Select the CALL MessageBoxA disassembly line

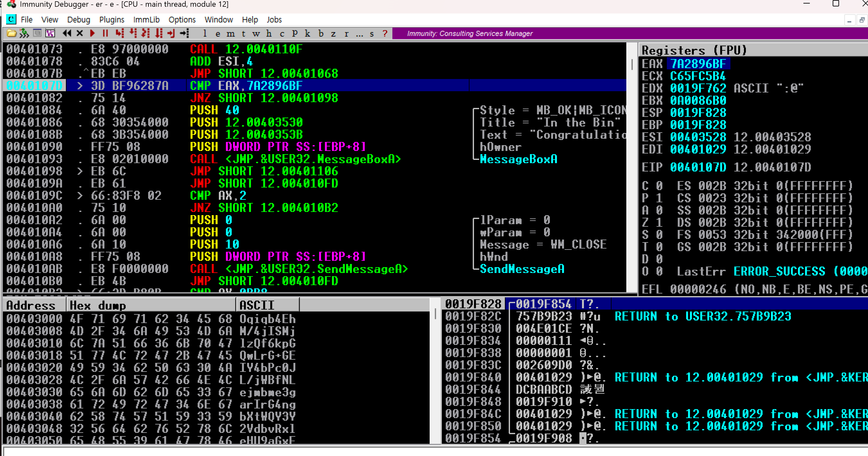point(295,159)
